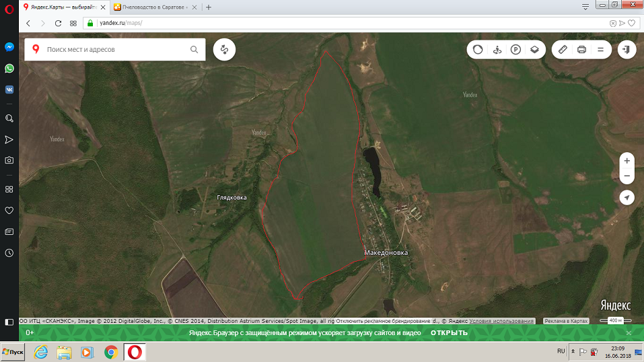Click the route building button
The image size is (644, 362).
[224, 50]
